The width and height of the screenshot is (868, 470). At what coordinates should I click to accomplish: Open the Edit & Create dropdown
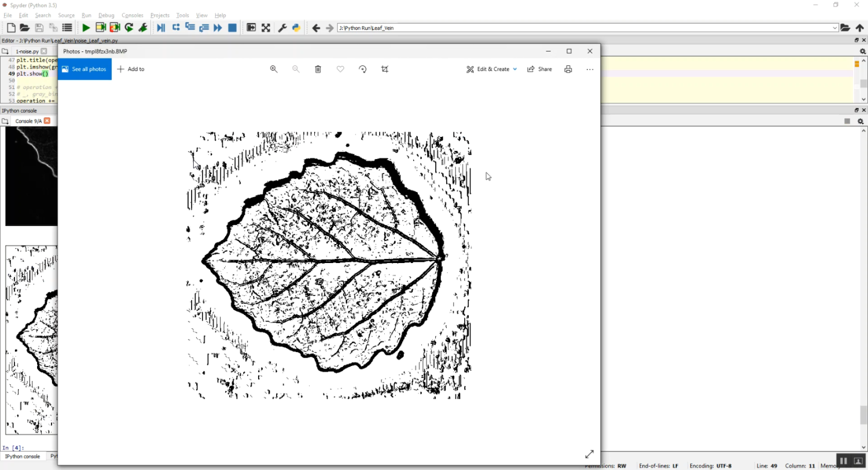point(491,69)
